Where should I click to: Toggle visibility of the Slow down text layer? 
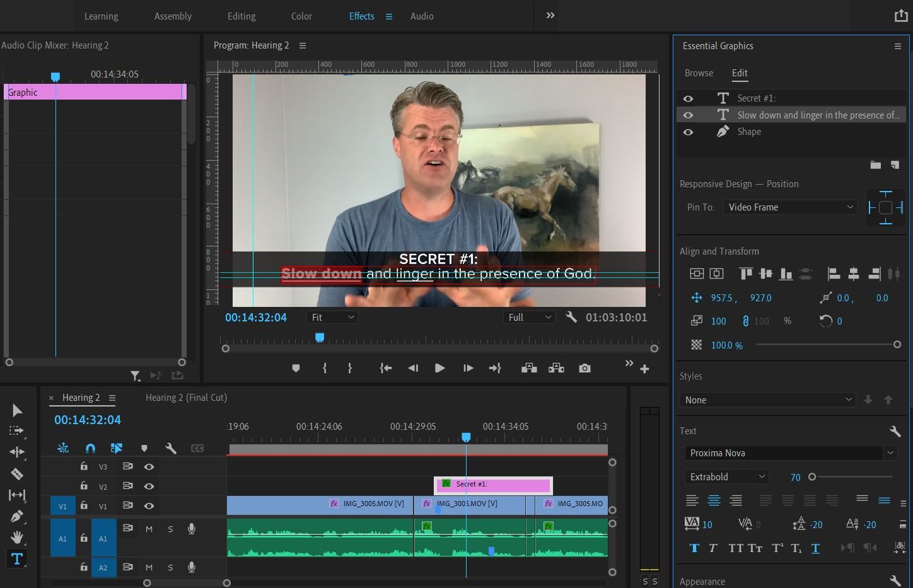pos(688,115)
